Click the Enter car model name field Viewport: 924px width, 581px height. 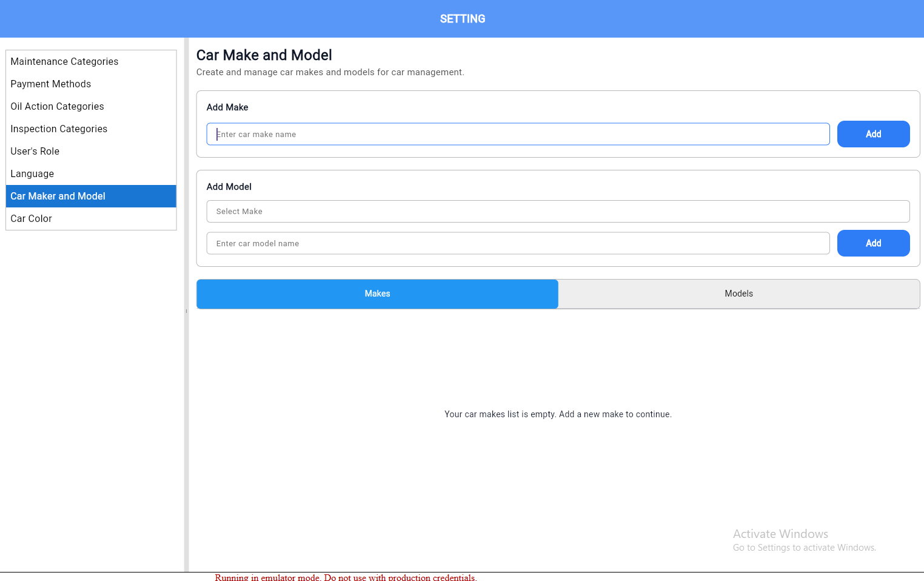[518, 243]
